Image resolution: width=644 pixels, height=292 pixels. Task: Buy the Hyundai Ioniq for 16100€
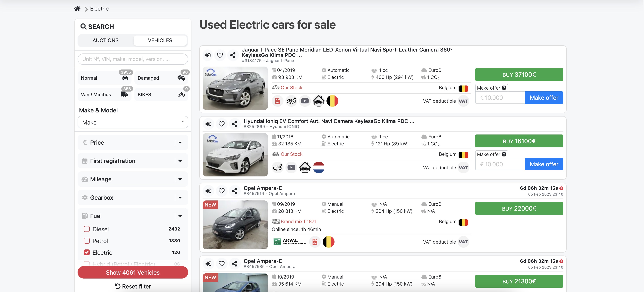519,141
